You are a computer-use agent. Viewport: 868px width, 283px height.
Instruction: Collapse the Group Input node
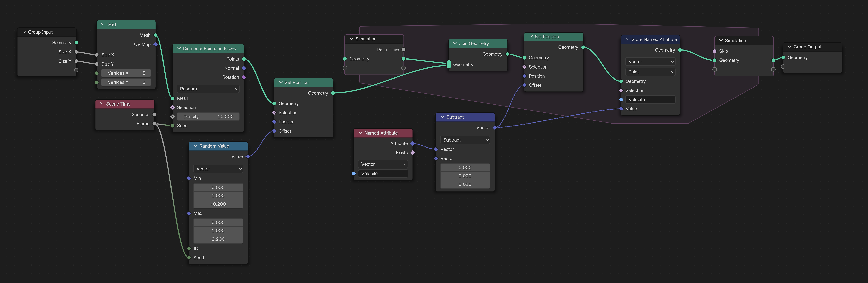24,32
